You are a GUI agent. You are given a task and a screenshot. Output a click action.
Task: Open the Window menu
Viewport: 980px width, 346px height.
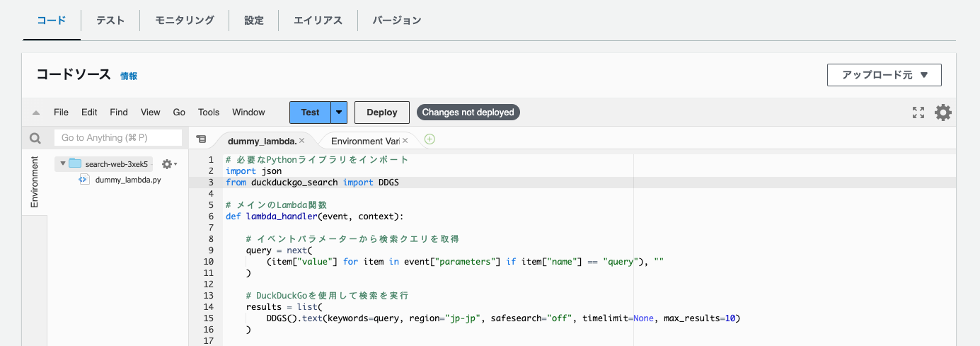click(x=248, y=113)
